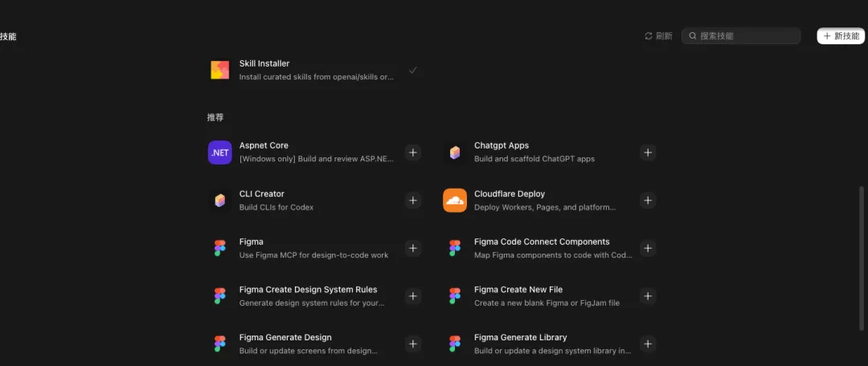Open Figma Generate Library title
868x366 pixels.
(x=521, y=337)
